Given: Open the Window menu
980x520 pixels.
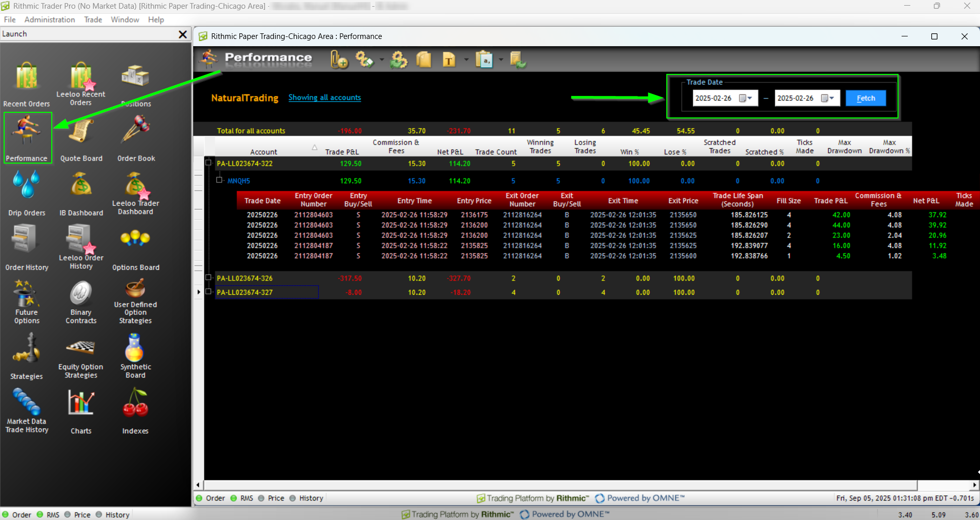Looking at the screenshot, I should point(125,19).
